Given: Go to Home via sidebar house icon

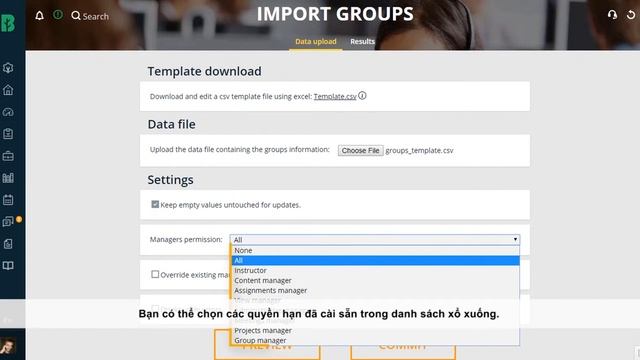Looking at the screenshot, I should click(x=8, y=90).
